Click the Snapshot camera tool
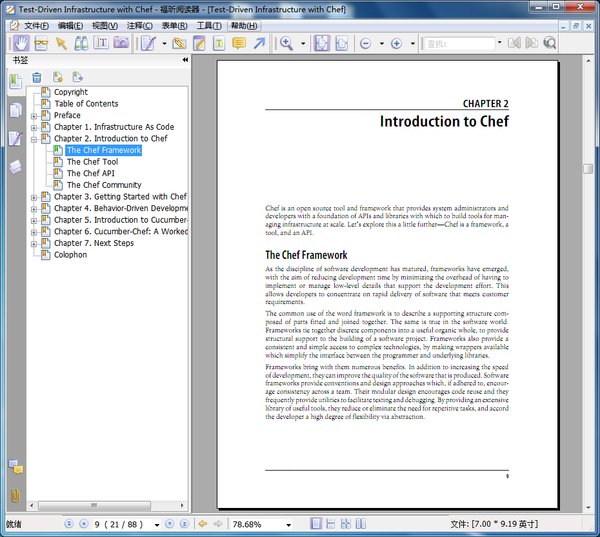 tap(121, 43)
